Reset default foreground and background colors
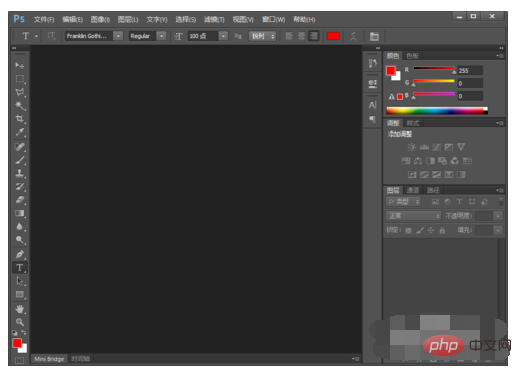The width and height of the screenshot is (522, 378). 15,332
